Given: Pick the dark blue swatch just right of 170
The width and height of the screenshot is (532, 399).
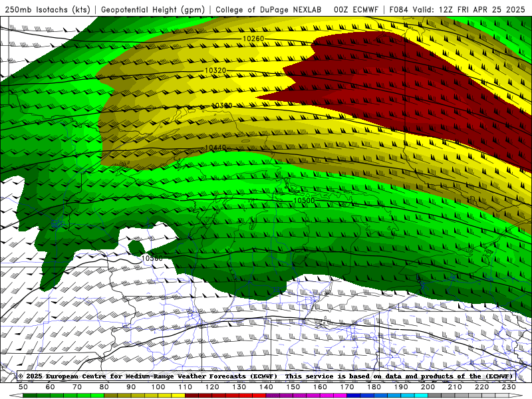Looking at the screenshot, I should pos(354,396).
